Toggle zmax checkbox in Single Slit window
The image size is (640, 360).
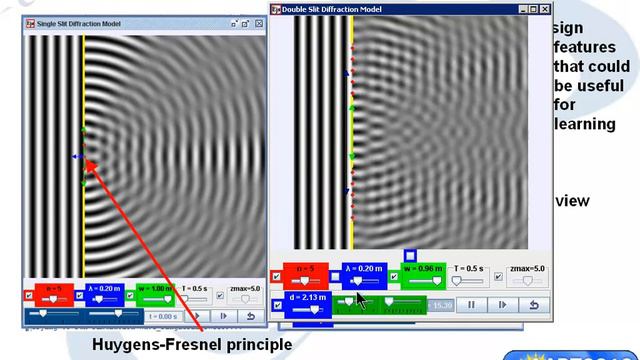click(x=220, y=295)
